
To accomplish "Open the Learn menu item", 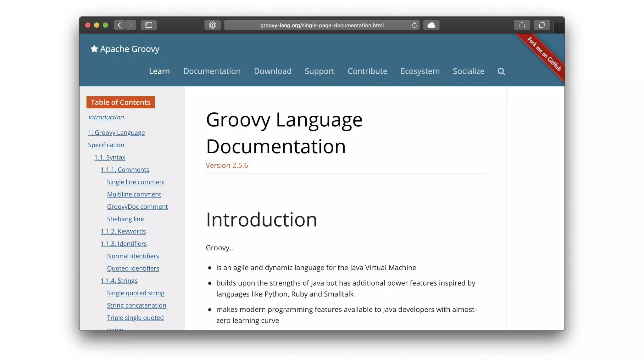I will click(x=159, y=71).
